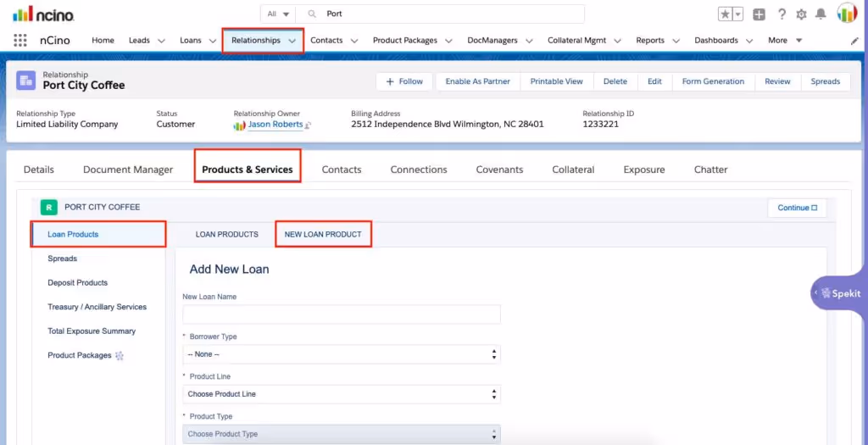Switch to the record Contacts tab
Screen dimensions: 868x445
(342, 170)
